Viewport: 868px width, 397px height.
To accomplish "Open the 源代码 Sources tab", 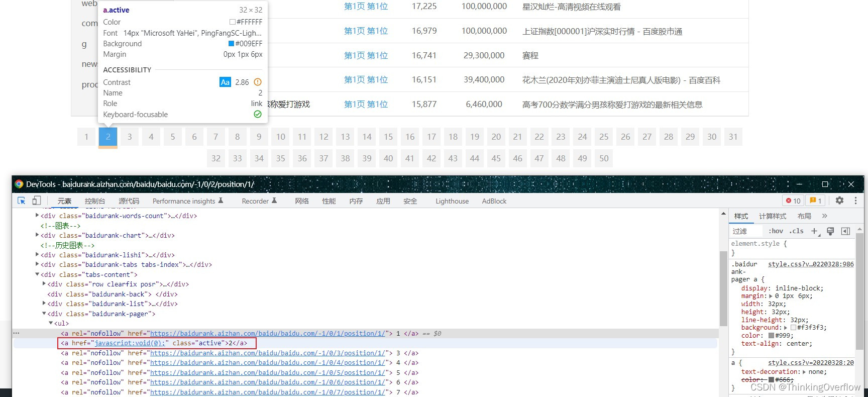I will (129, 201).
